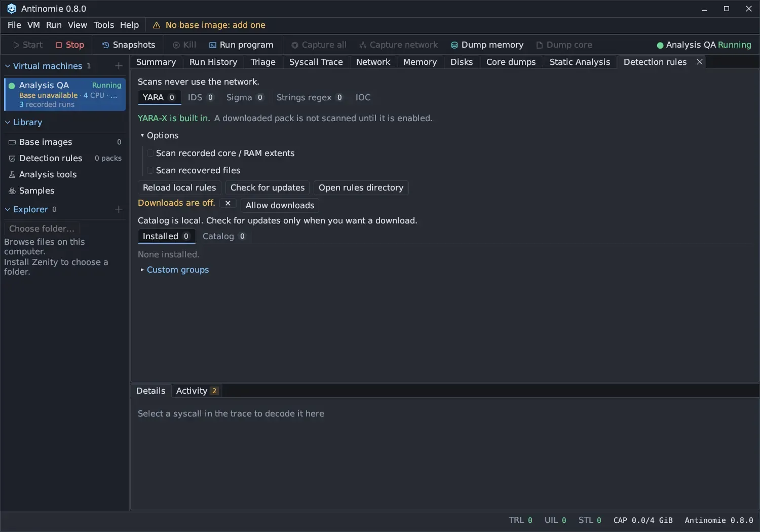Click the TRL 0 status indicator
This screenshot has height=532, width=760.
(520, 520)
